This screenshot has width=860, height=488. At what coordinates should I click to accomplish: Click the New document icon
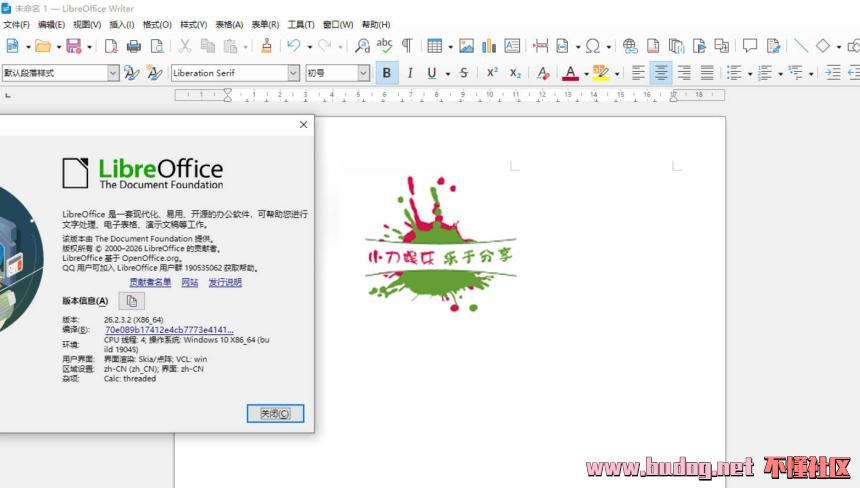coord(12,46)
